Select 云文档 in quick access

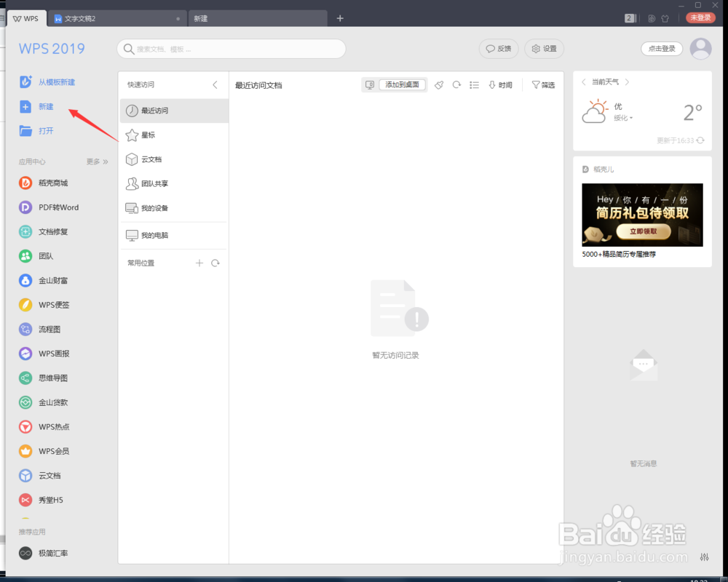coord(174,159)
